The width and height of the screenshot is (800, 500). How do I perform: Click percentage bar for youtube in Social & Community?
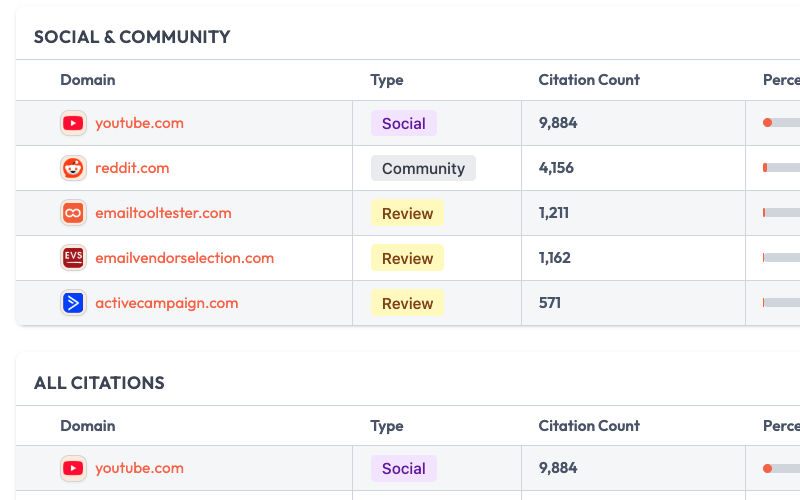(781, 123)
